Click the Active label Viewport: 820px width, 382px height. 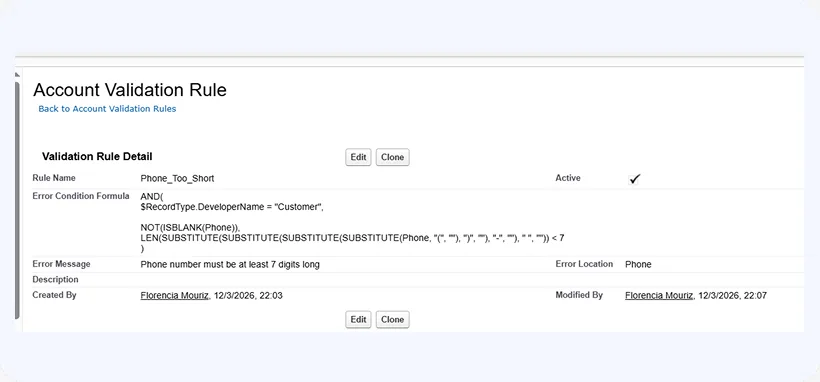[568, 178]
